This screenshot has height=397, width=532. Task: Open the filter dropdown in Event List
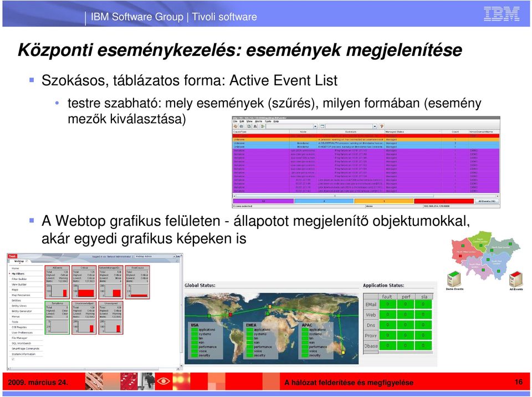[315, 126]
